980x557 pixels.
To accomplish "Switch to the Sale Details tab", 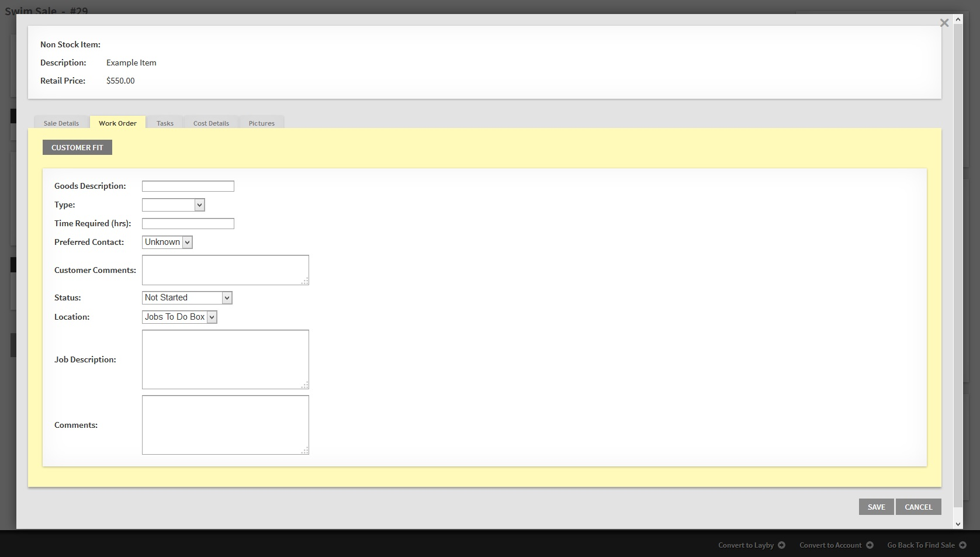I will coord(61,123).
